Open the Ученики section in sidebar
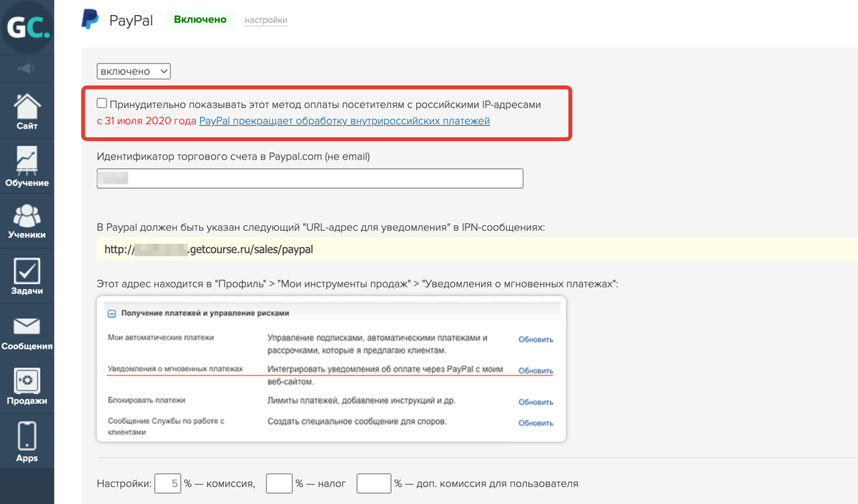 (x=26, y=222)
